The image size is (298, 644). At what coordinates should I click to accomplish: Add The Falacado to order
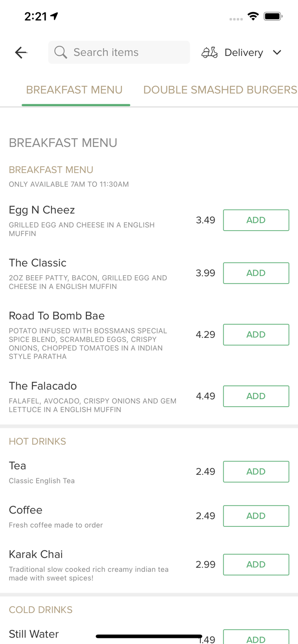(256, 396)
